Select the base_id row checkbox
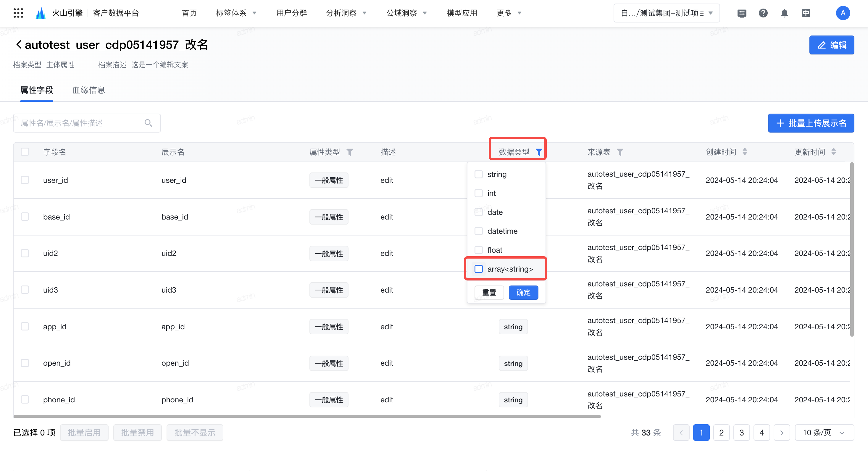The image size is (868, 471). click(25, 217)
